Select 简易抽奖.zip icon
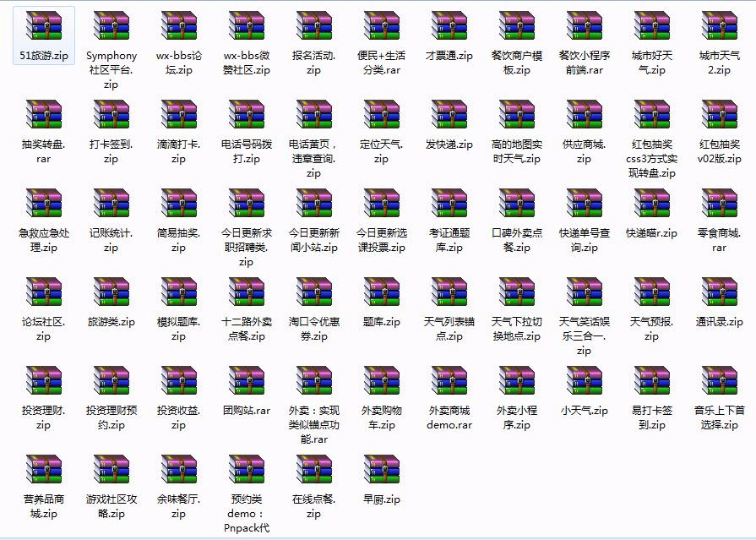This screenshot has width=756, height=540. pos(179,203)
